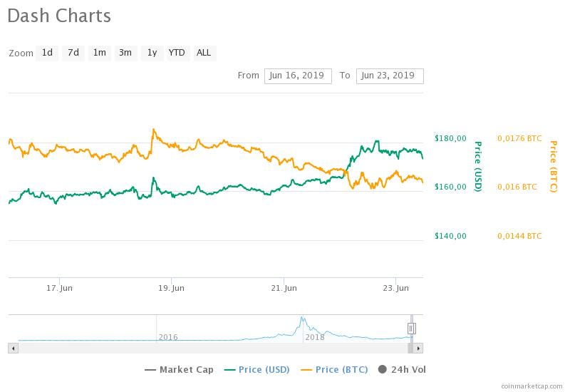Viewport: 570px width, 392px height.
Task: Click the coinmarketcap.com credit text
Action: [532, 386]
